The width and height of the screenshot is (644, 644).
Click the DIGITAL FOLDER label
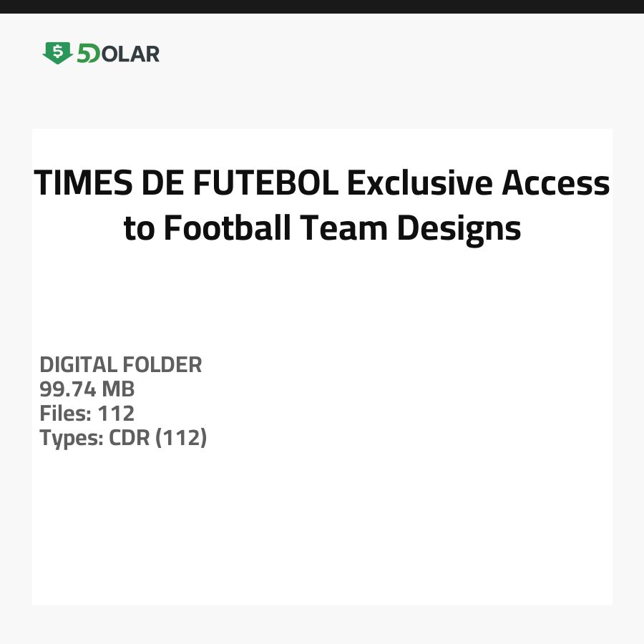121,365
